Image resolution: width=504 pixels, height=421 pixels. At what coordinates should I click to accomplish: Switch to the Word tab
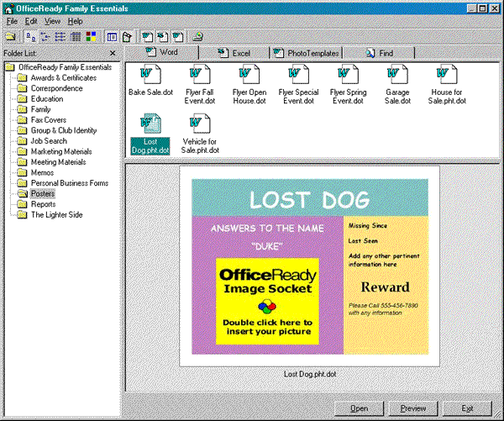[161, 52]
